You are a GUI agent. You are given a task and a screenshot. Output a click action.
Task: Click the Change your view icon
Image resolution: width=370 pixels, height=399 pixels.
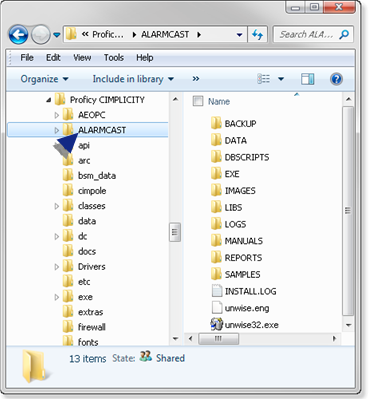click(x=263, y=79)
